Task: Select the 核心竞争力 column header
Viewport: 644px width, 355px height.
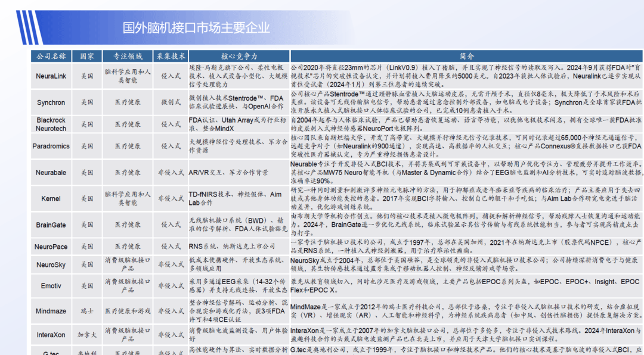Action: (x=239, y=56)
